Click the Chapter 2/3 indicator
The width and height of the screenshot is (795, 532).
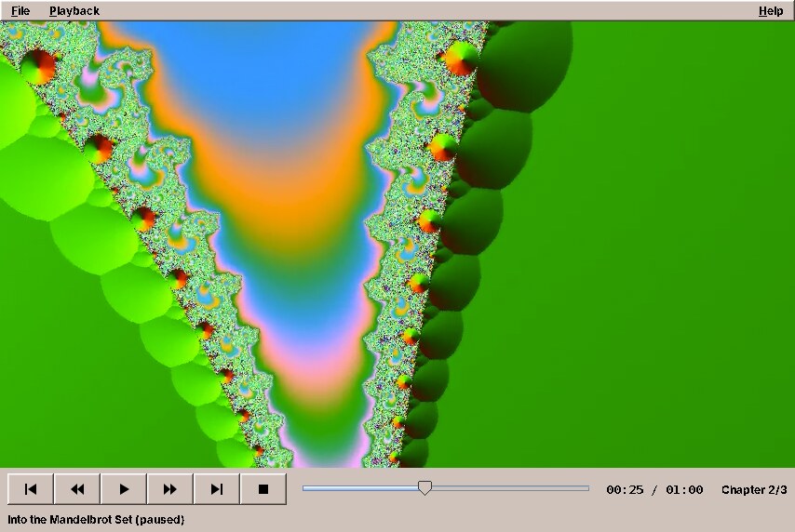coord(754,490)
